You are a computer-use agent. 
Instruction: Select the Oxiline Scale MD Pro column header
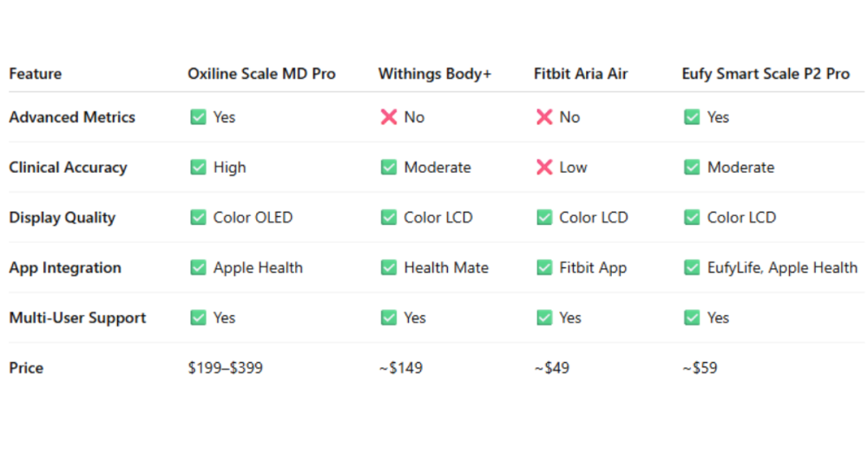(x=261, y=74)
